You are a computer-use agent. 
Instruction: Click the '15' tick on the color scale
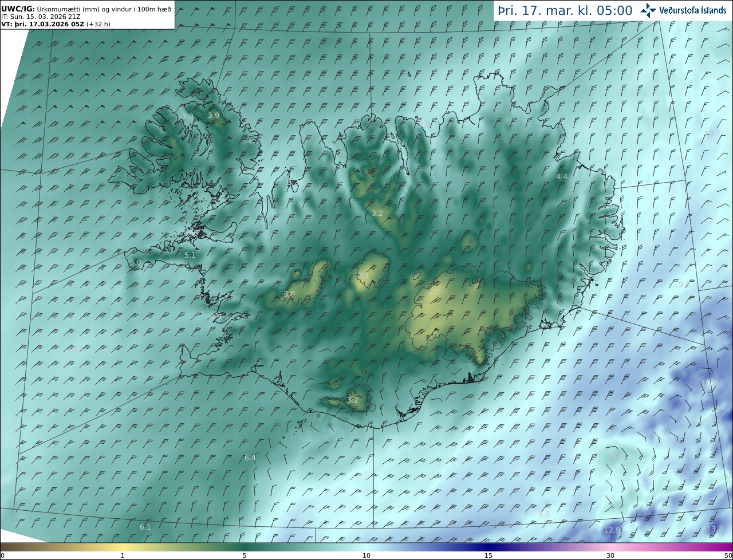(488, 555)
